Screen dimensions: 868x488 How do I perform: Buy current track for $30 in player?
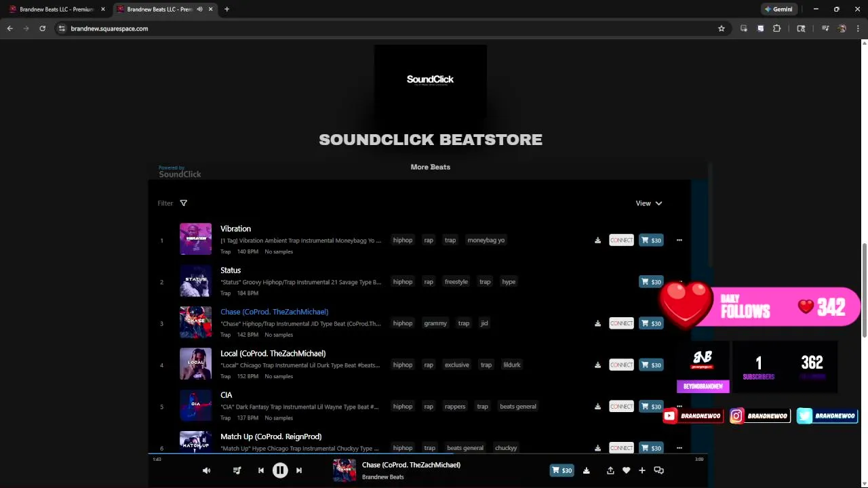[561, 470]
